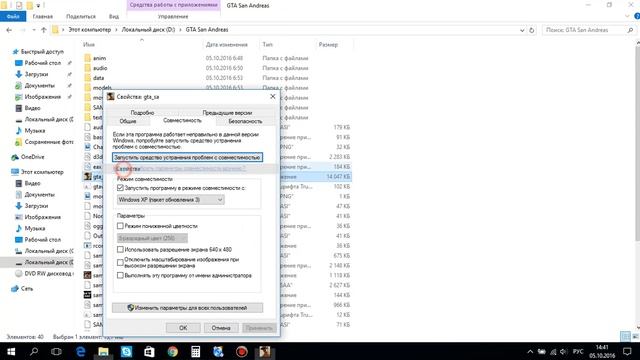Open the anim folder

(100, 58)
